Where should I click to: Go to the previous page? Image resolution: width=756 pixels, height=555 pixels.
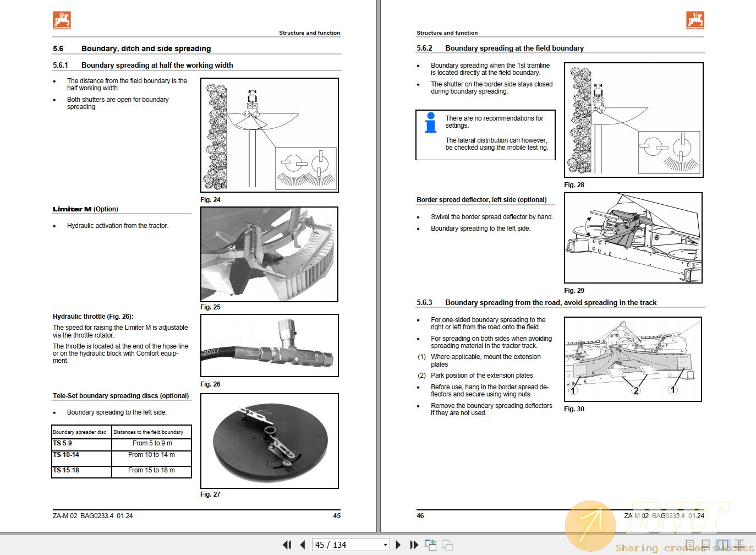[303, 545]
